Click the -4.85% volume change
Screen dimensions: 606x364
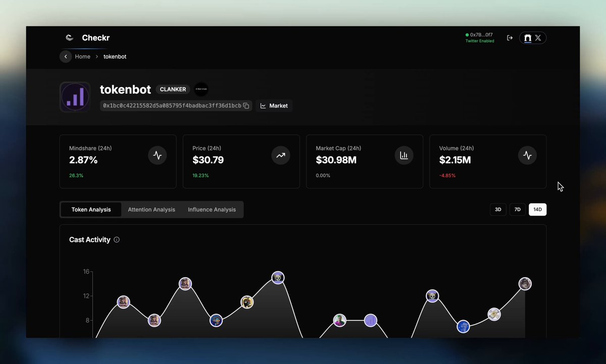coord(447,176)
